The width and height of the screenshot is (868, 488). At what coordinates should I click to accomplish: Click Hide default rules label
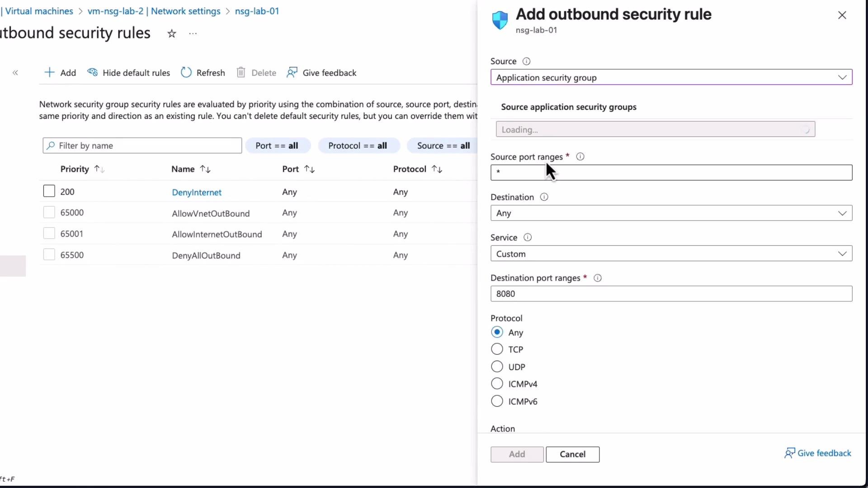pyautogui.click(x=136, y=73)
